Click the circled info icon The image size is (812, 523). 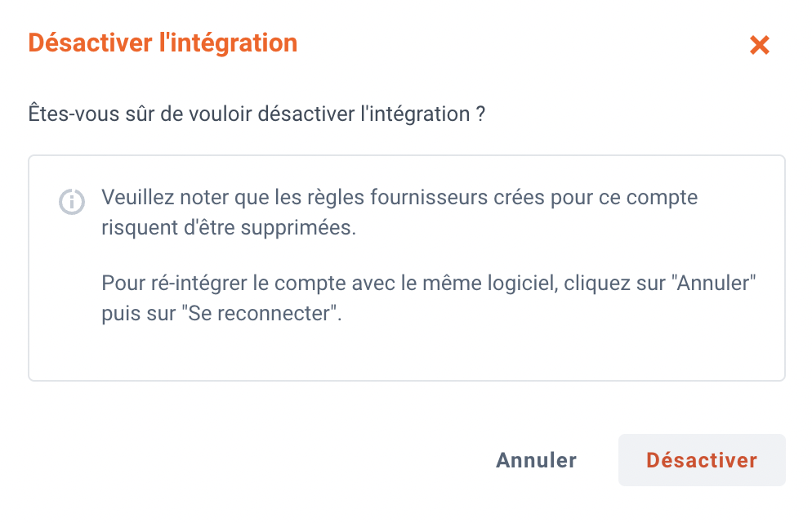pos(71,201)
